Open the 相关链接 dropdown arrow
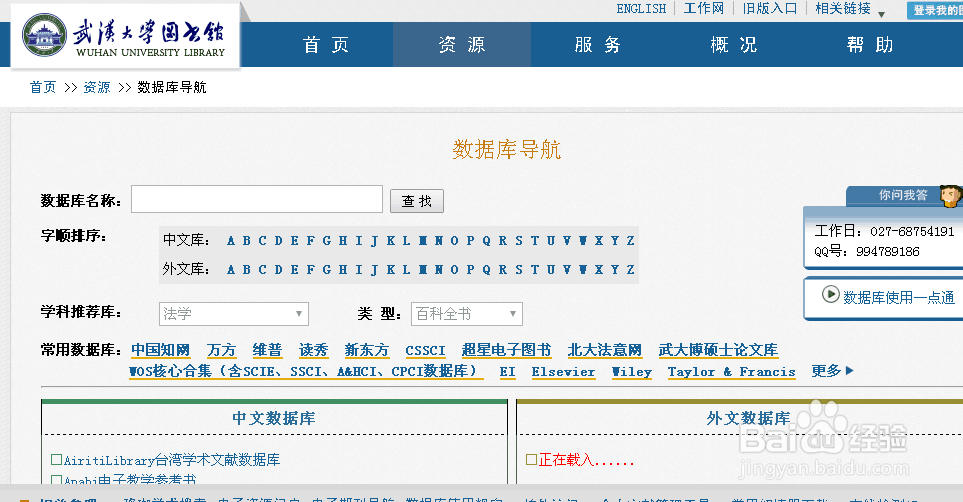Image resolution: width=963 pixels, height=502 pixels. pyautogui.click(x=881, y=14)
